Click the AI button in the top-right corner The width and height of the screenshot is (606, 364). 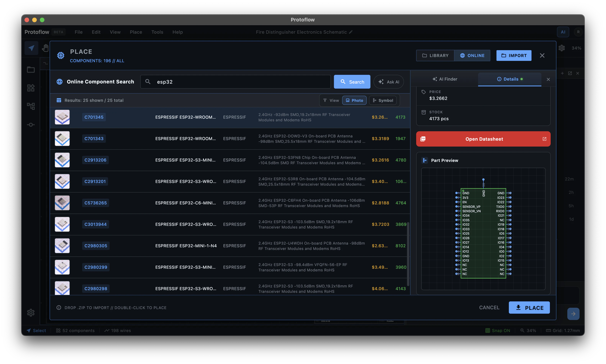563,32
